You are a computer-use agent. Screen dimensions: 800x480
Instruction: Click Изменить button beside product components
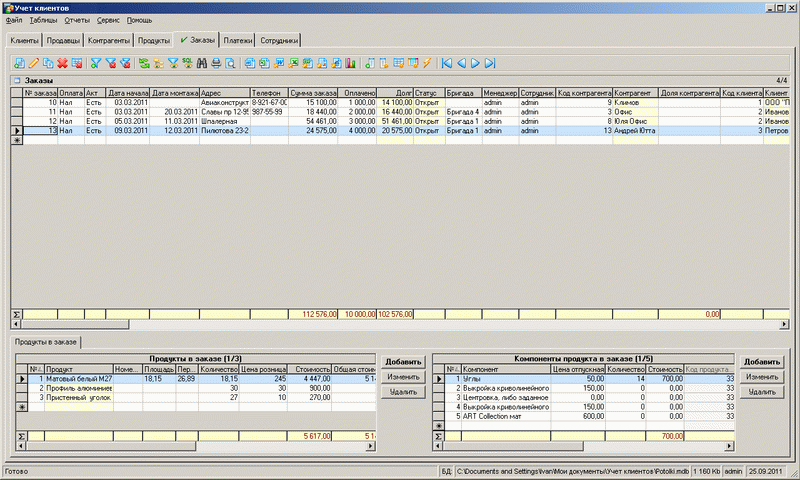click(761, 377)
